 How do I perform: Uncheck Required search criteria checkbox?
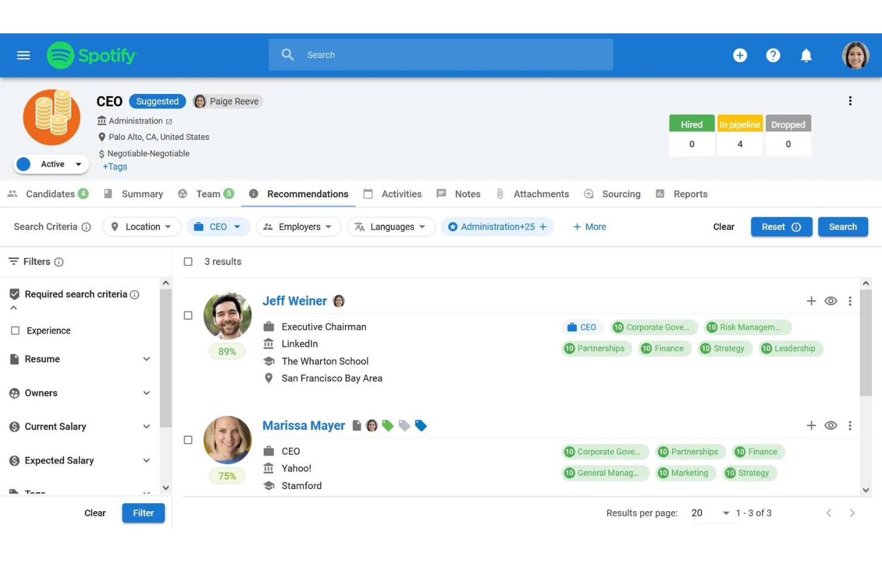[x=15, y=294]
